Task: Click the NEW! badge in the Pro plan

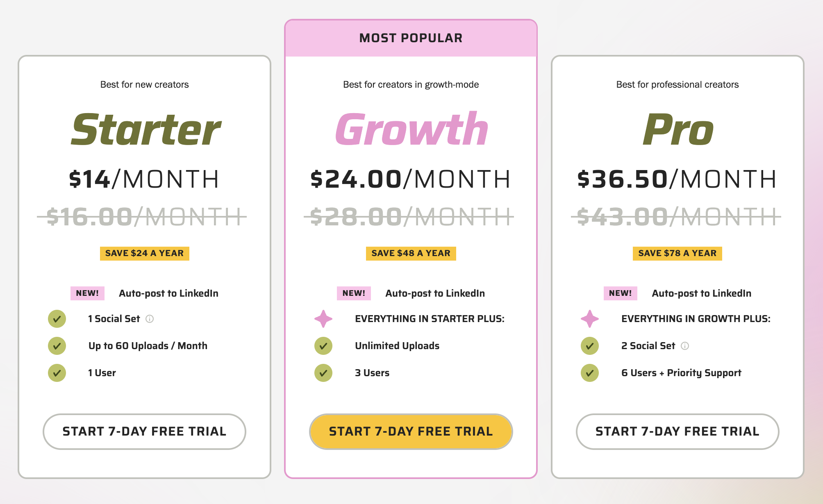Action: [x=620, y=293]
